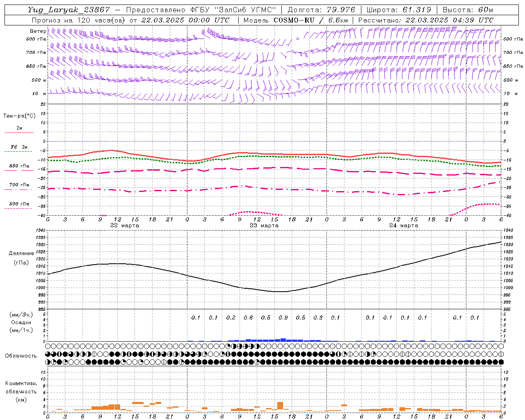Screen dimensions: 525x420
Task: Click the Широта: 61.319 header field
Action: [x=399, y=10]
